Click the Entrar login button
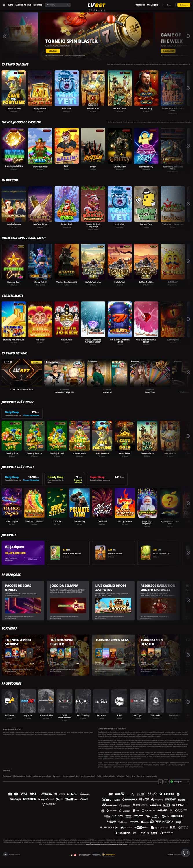Image resolution: width=193 pixels, height=868 pixels. coord(169,5)
